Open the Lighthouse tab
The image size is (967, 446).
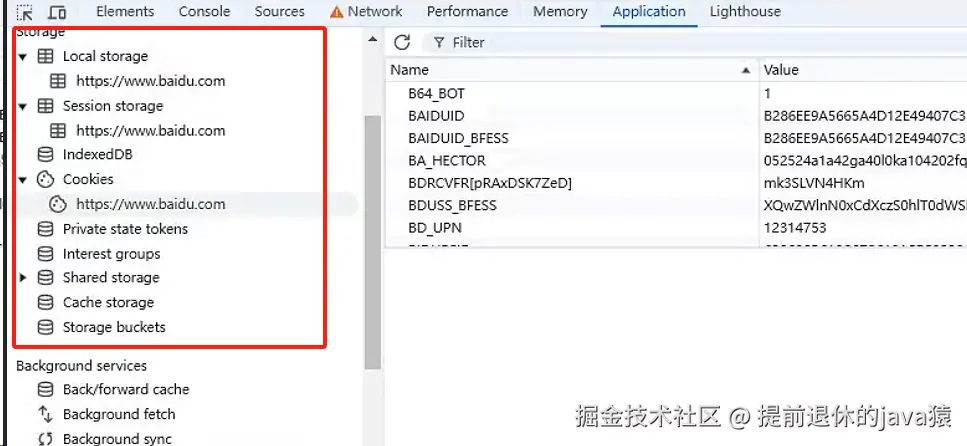(745, 12)
